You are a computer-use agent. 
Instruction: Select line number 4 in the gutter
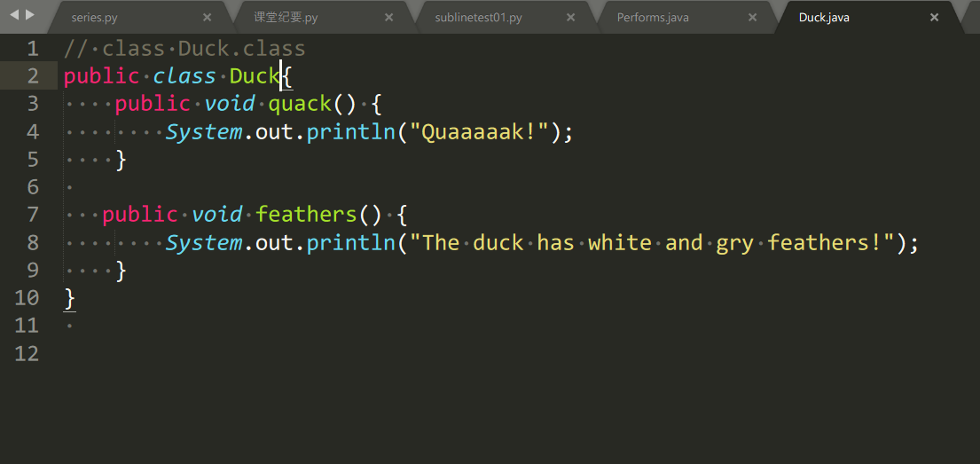tap(32, 132)
